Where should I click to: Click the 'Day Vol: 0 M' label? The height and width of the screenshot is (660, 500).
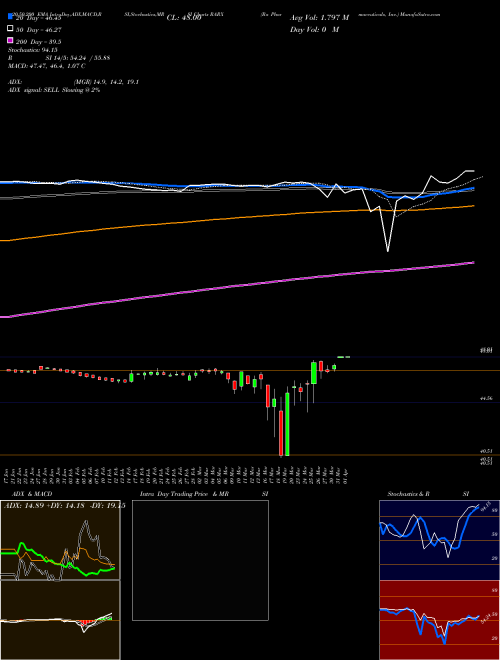(x=314, y=29)
